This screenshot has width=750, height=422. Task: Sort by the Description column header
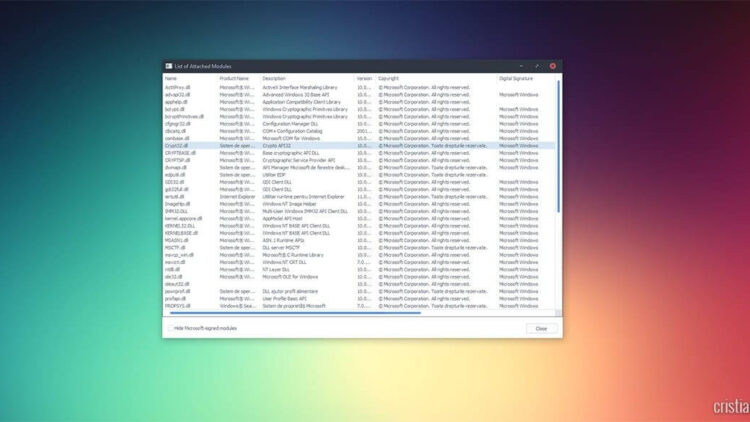click(274, 78)
